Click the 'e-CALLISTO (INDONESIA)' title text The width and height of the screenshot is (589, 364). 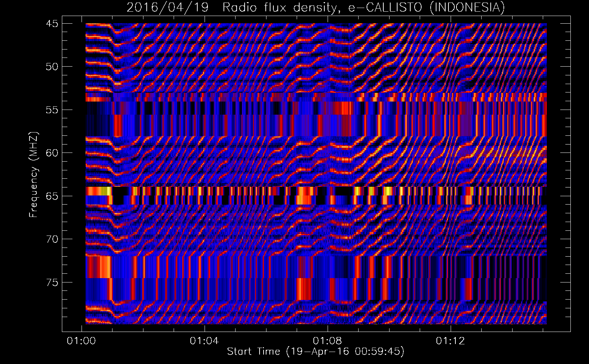click(426, 7)
